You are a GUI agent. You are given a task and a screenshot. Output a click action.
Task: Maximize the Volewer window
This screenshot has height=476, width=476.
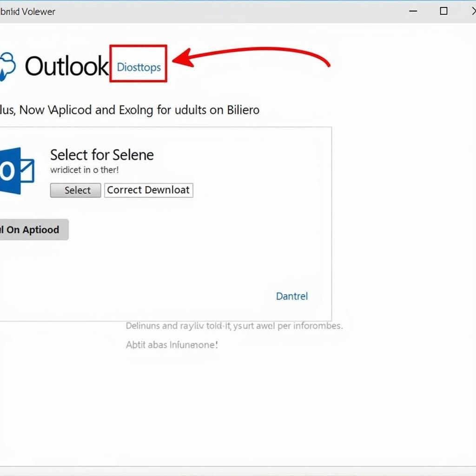pos(443,11)
